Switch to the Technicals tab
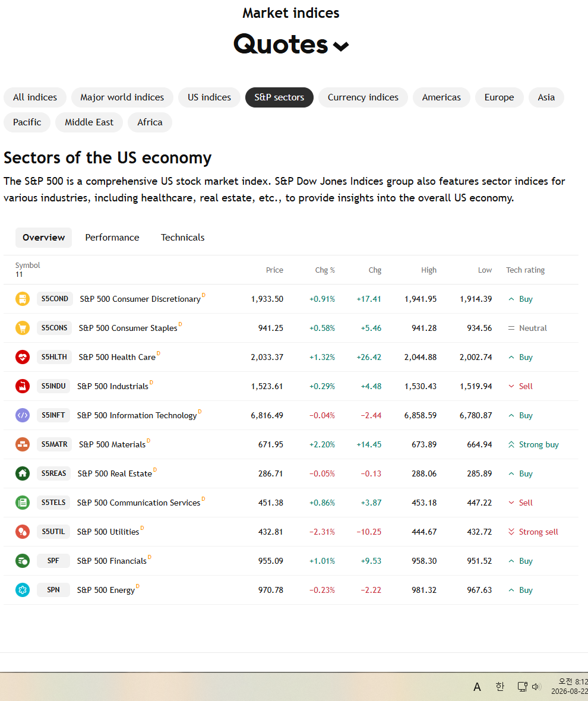This screenshot has width=588, height=701. point(183,238)
